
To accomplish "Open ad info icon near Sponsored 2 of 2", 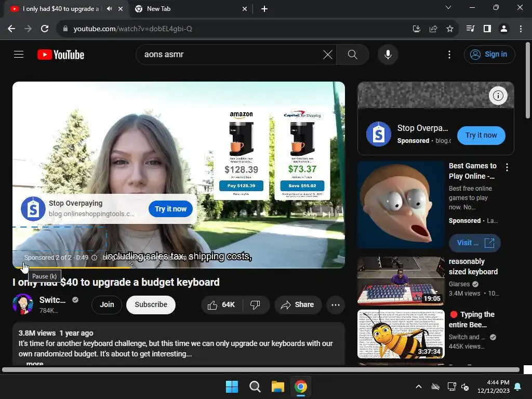I will click(95, 258).
